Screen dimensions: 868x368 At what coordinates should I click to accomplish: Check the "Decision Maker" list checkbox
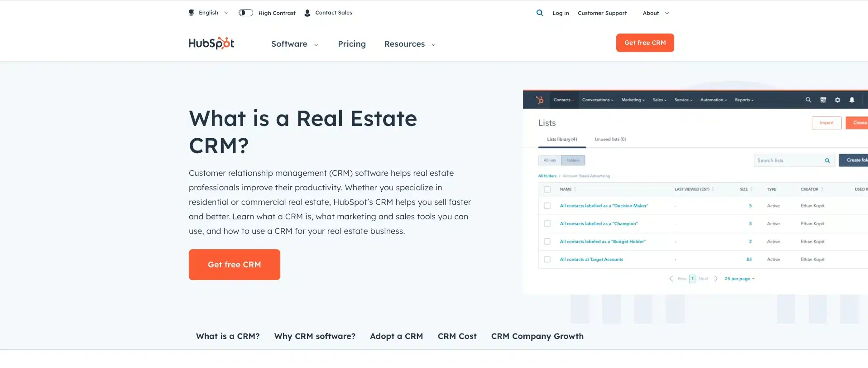tap(547, 206)
